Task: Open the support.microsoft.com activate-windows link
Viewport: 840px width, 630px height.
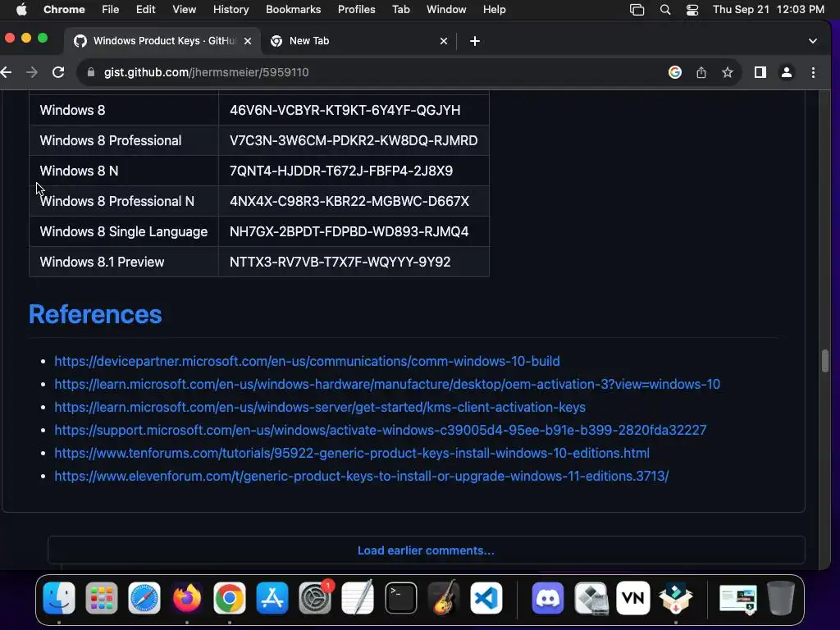Action: 381,430
